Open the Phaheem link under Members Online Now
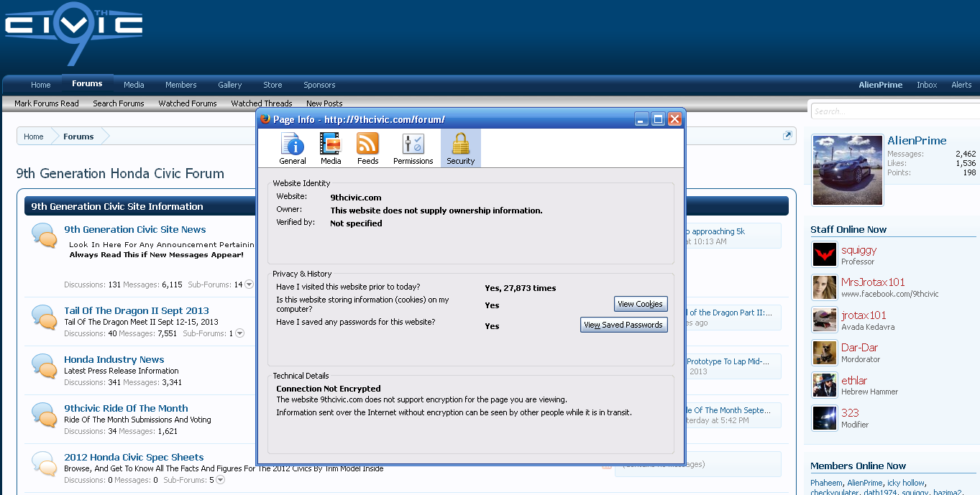 click(x=826, y=483)
